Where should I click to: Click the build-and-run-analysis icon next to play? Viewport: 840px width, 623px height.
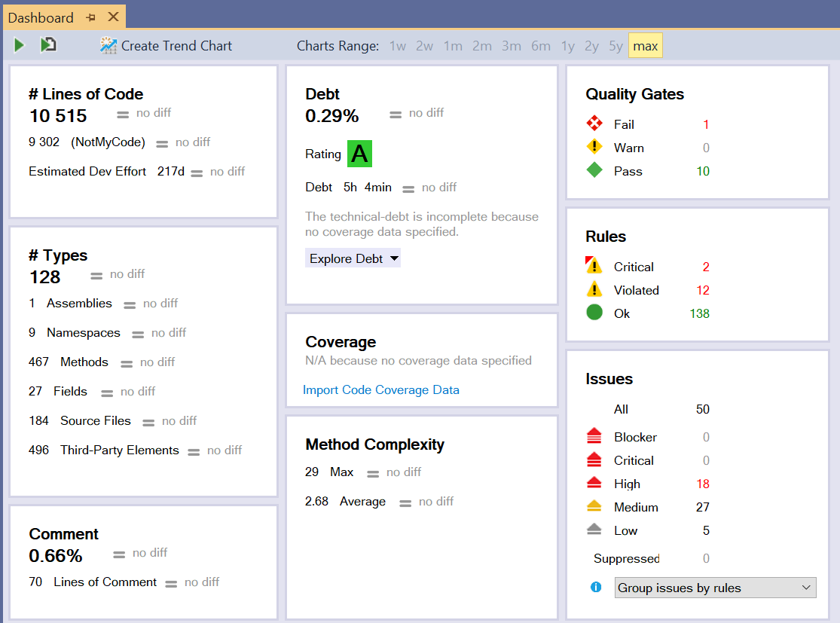[x=47, y=45]
